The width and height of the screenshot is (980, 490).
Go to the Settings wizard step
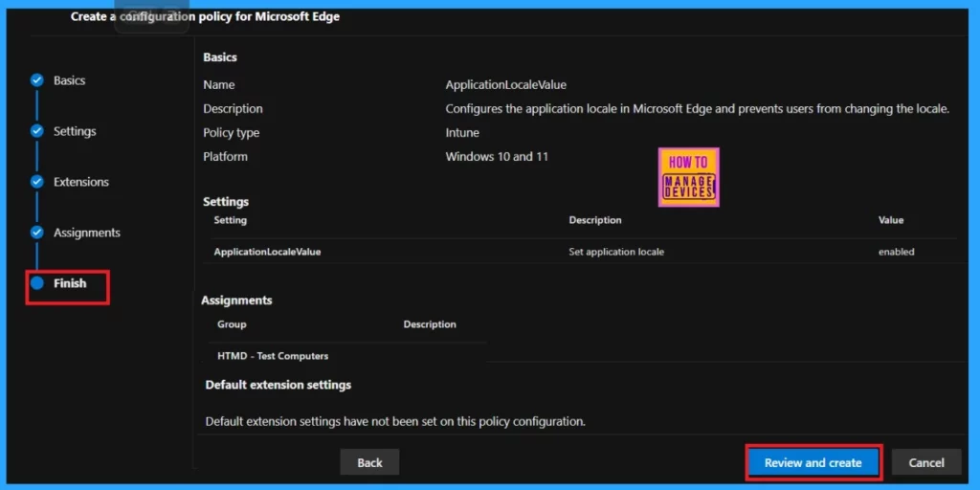coord(75,131)
